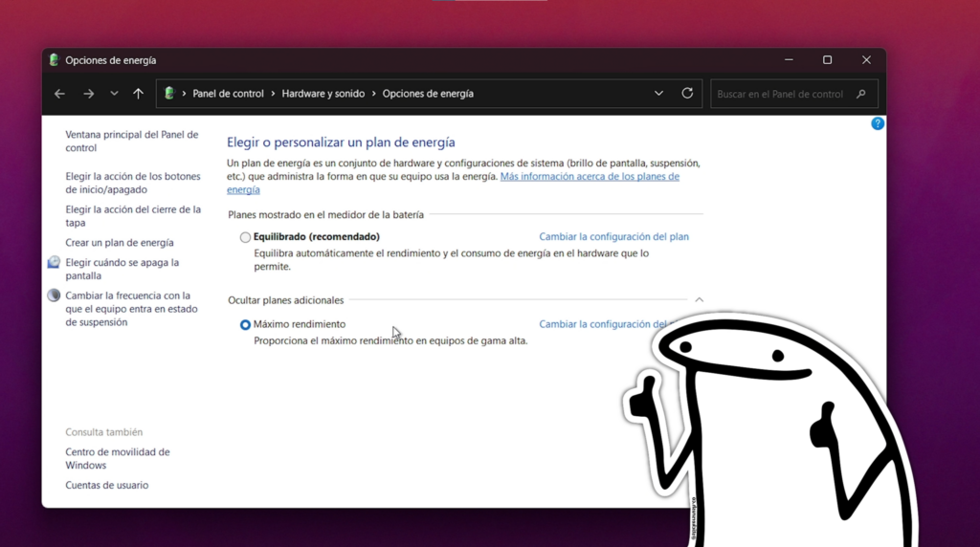Click the address bar power plug icon

[x=169, y=94]
